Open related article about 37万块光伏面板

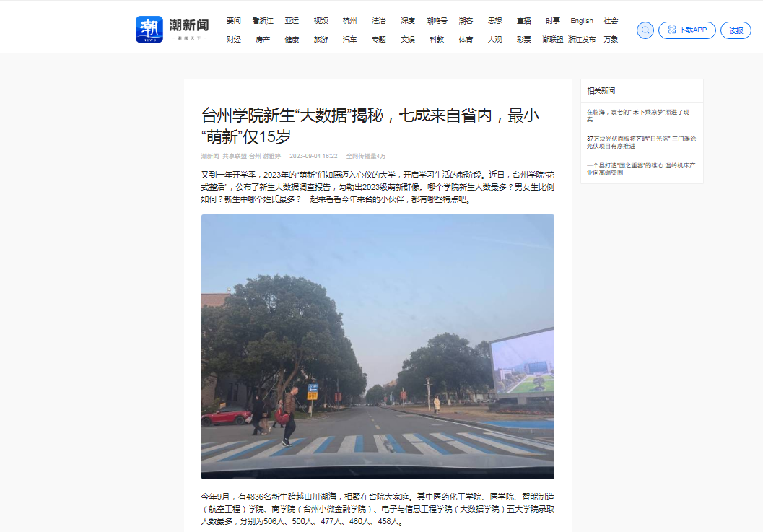(x=641, y=141)
